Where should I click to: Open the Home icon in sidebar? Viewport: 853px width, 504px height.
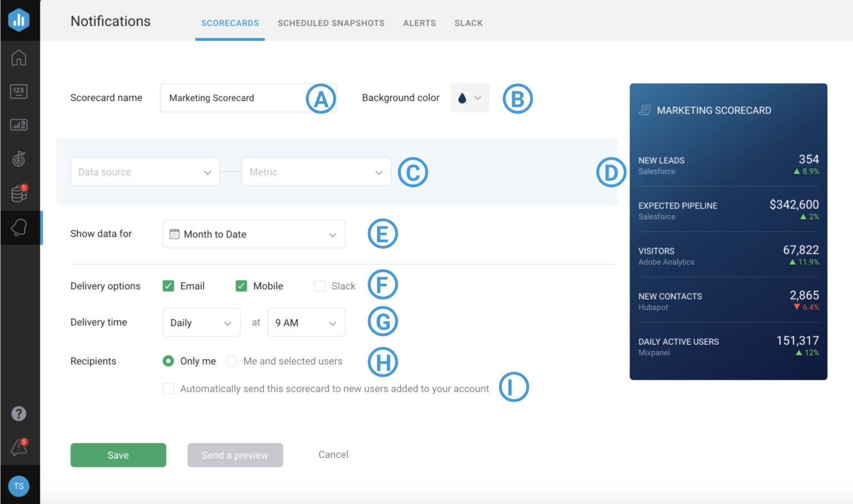click(x=19, y=58)
